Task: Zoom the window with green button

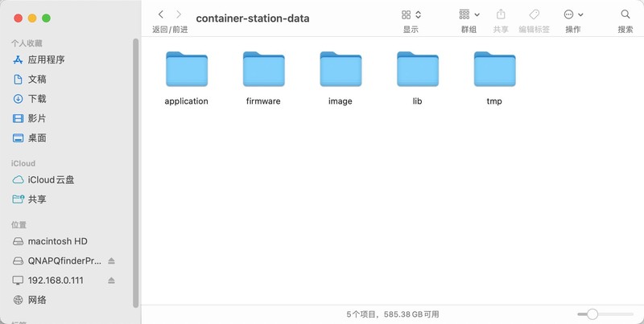Action: tap(46, 18)
